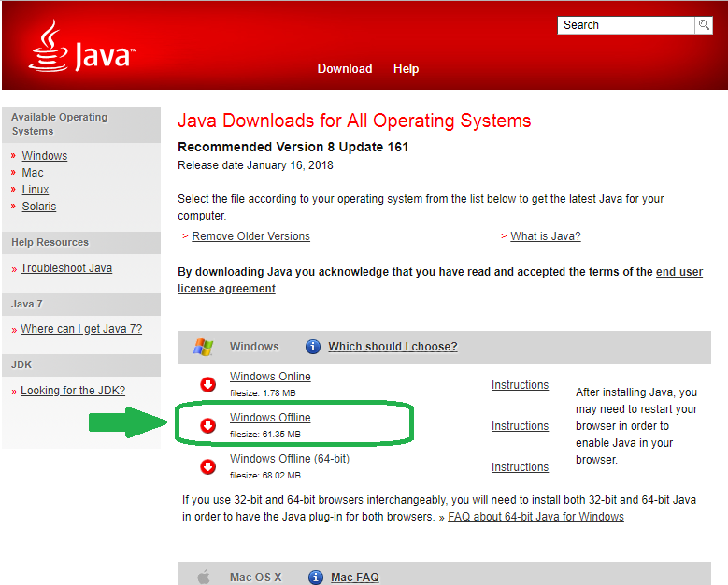Viewport: 728px width, 585px height.
Task: Follow the Remove Older Versions link
Action: [250, 235]
